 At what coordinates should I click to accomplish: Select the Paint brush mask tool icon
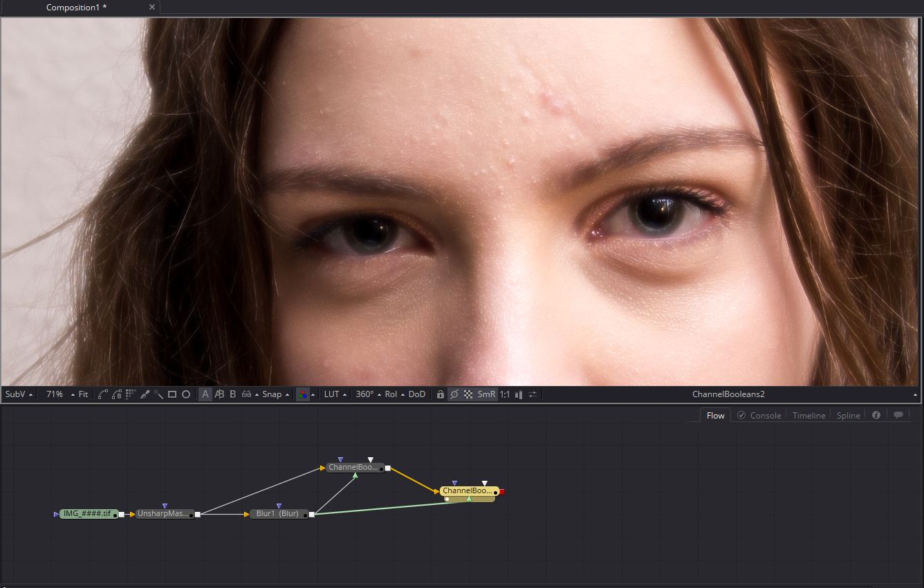(x=145, y=394)
